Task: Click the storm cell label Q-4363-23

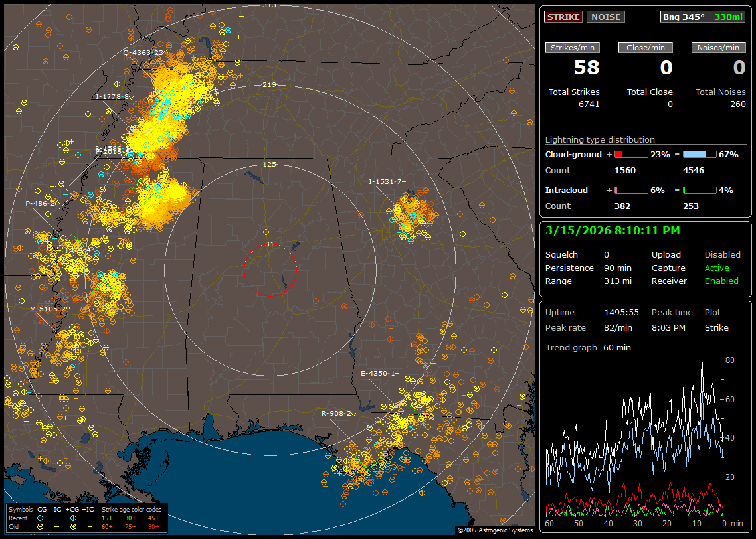Action: [143, 52]
